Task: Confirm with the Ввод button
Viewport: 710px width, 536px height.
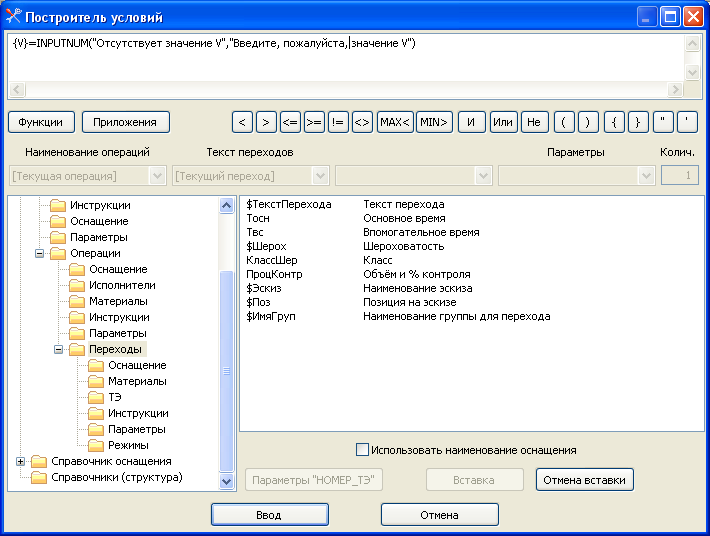Action: pos(269,515)
